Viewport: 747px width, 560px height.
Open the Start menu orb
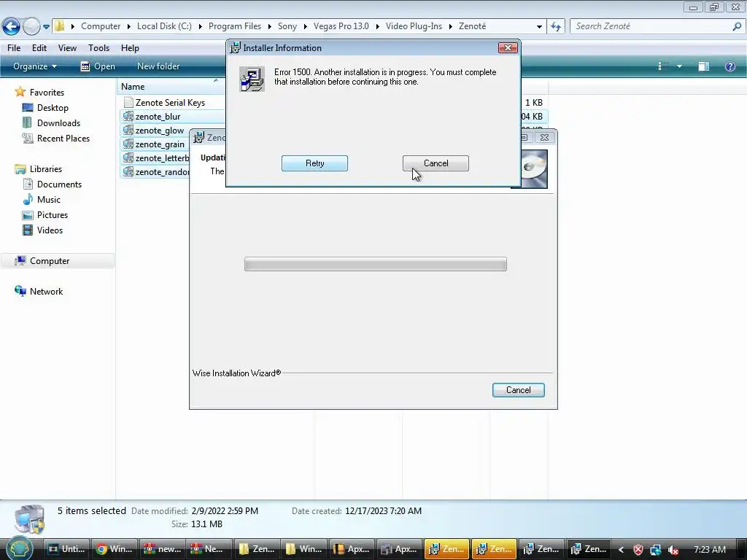pyautogui.click(x=20, y=548)
